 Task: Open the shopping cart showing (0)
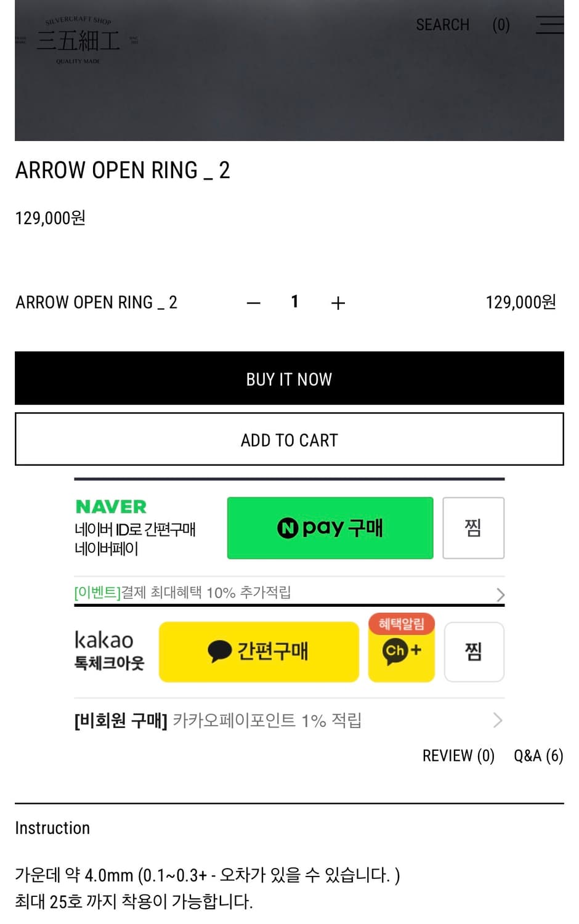(x=501, y=25)
